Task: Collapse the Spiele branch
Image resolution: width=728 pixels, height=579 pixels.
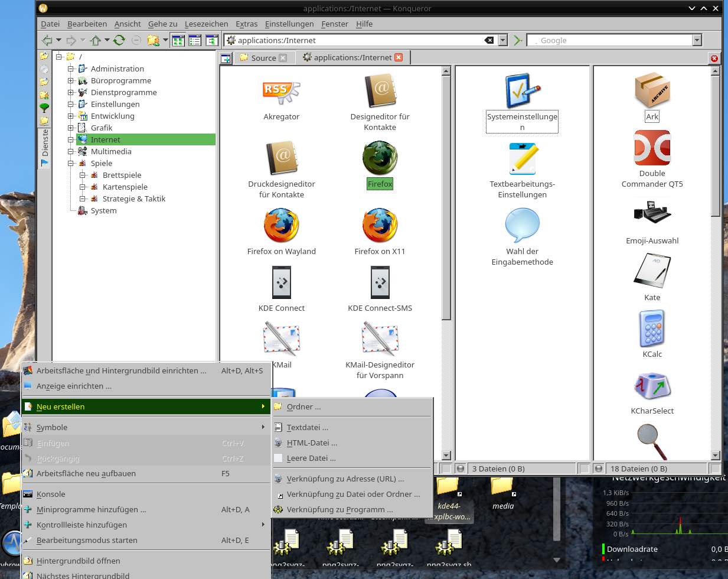Action: (71, 163)
